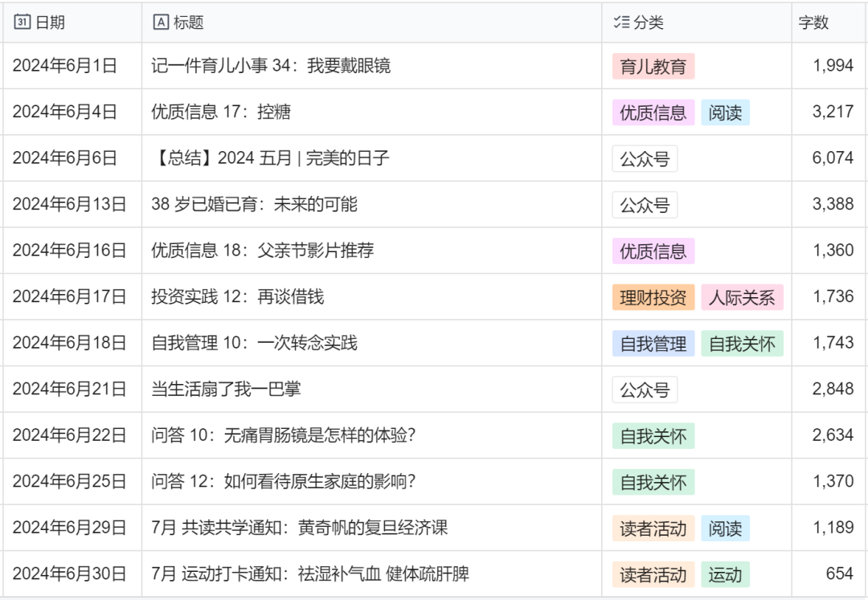Select the date cell 2024年6月21日
Viewport: 868px width, 600px height.
[72, 389]
